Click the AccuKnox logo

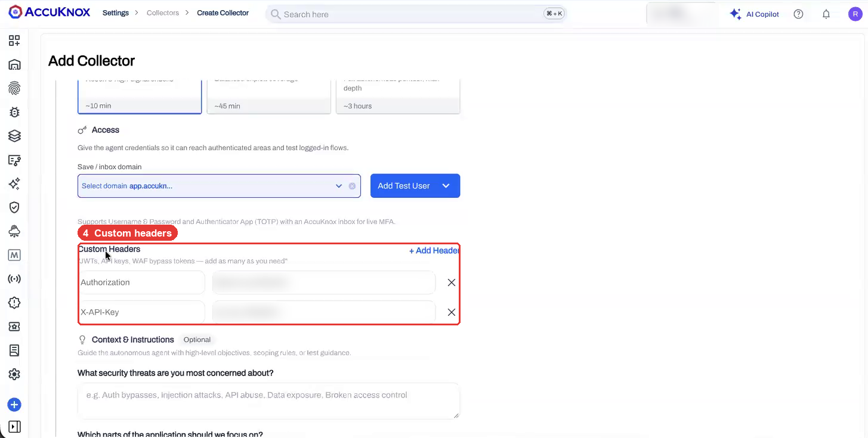[x=50, y=12]
